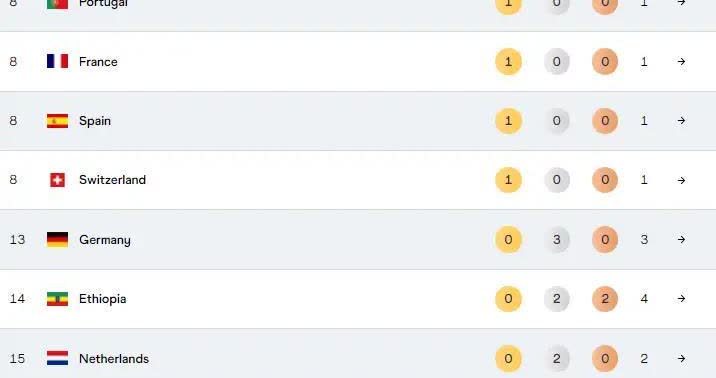The image size is (716, 378).
Task: Open the Ethiopia country link
Action: [x=102, y=299]
